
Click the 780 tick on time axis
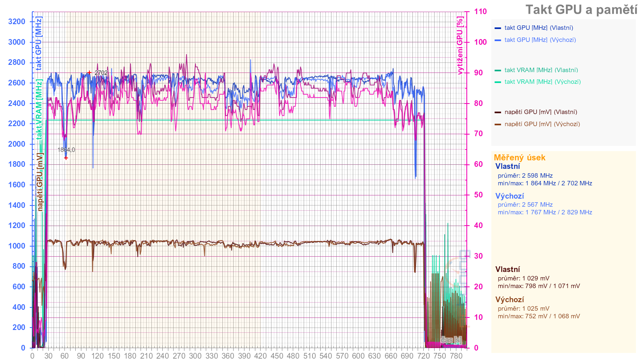tap(456, 356)
